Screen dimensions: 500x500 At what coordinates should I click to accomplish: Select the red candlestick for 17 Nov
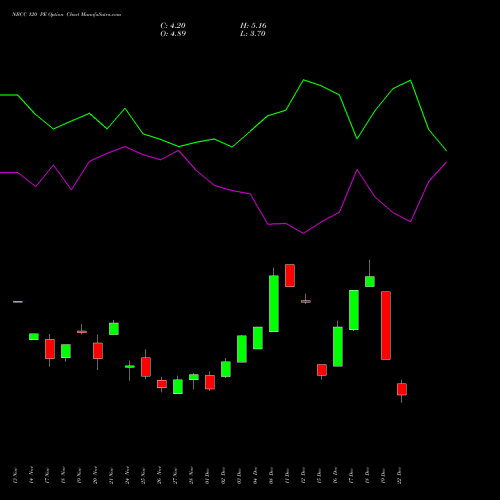(x=50, y=349)
